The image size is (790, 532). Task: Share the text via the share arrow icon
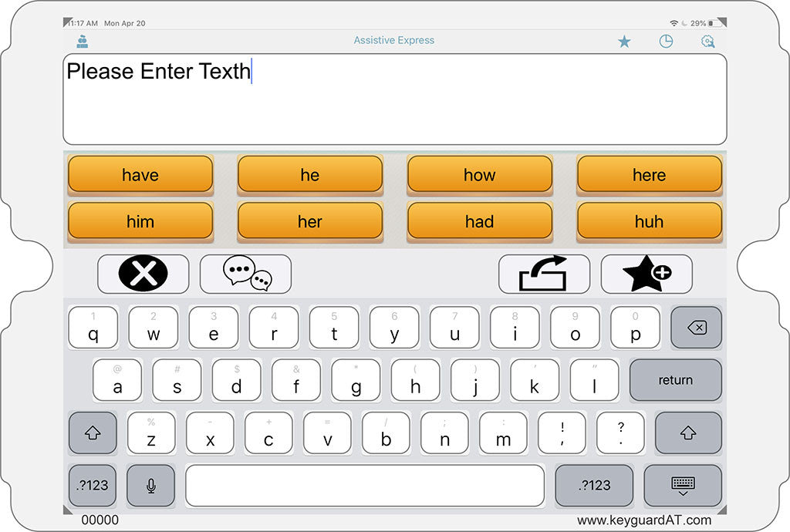543,274
